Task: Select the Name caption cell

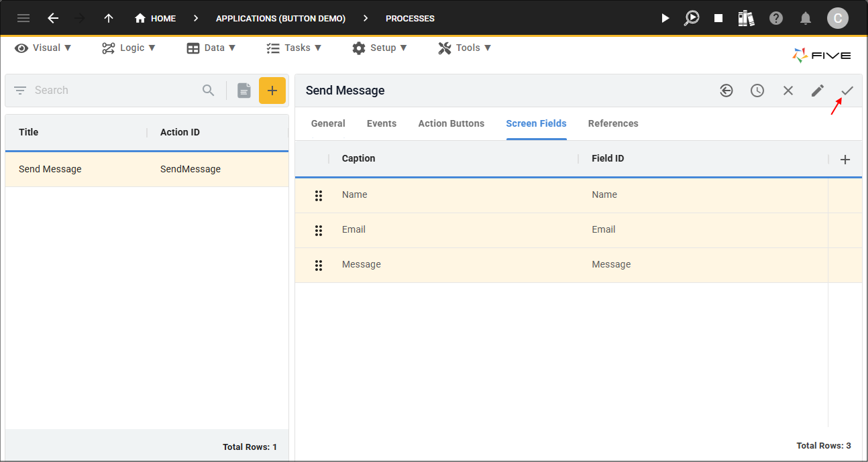Action: pyautogui.click(x=355, y=194)
